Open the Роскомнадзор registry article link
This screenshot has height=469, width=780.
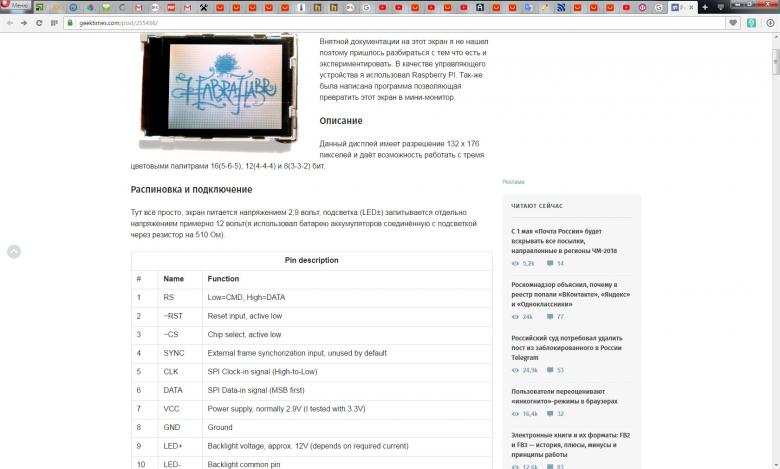coord(571,294)
